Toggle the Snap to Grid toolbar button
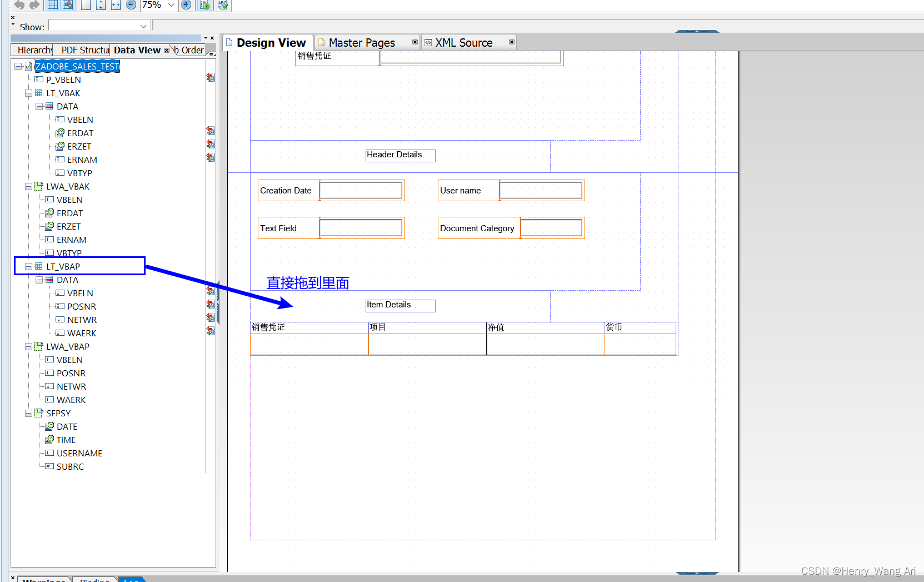 click(x=68, y=5)
